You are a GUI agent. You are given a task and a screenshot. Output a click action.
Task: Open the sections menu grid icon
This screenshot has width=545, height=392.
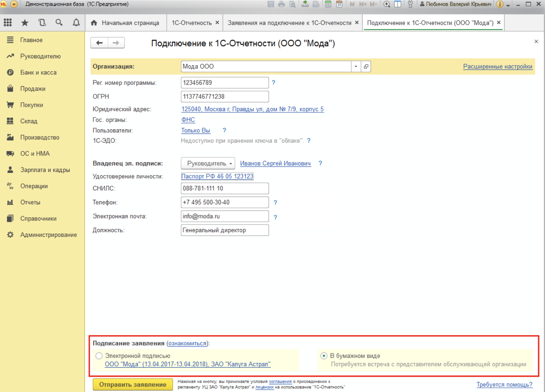click(x=8, y=23)
